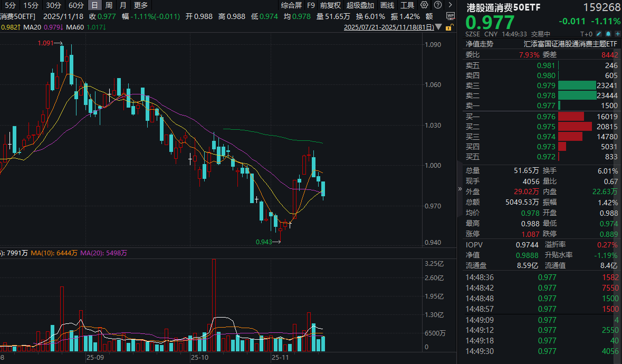Switch to the 日 daily period tab

94,5
